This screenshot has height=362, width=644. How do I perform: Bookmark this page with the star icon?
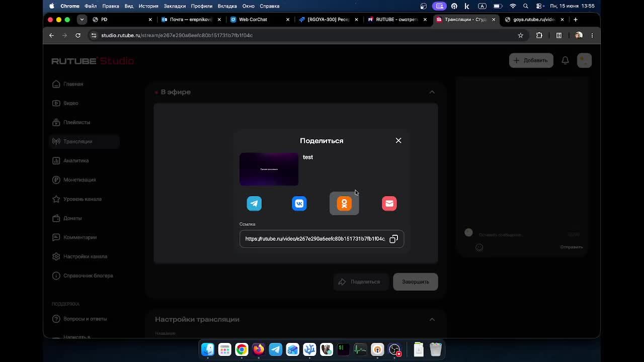coord(520,35)
